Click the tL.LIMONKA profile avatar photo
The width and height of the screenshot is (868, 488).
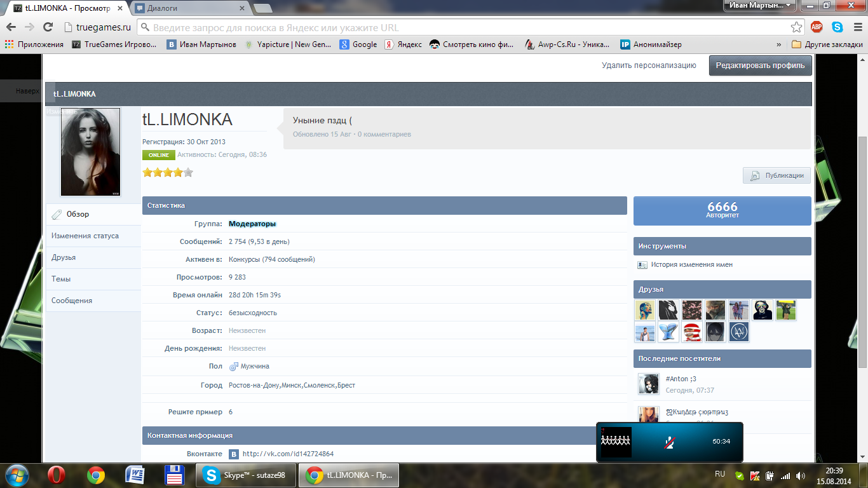(90, 152)
